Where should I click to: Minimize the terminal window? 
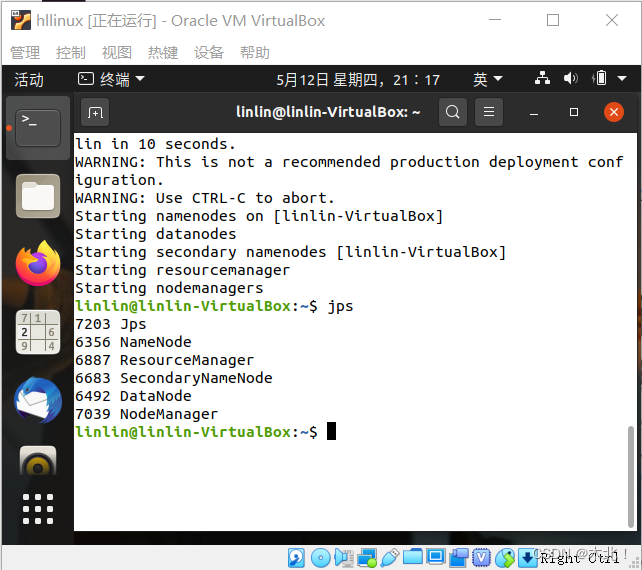point(534,113)
